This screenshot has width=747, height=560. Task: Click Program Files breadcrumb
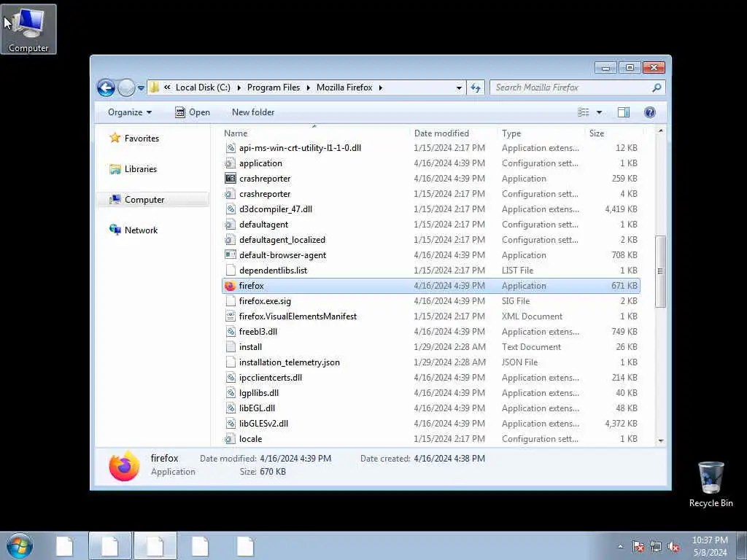tap(274, 87)
